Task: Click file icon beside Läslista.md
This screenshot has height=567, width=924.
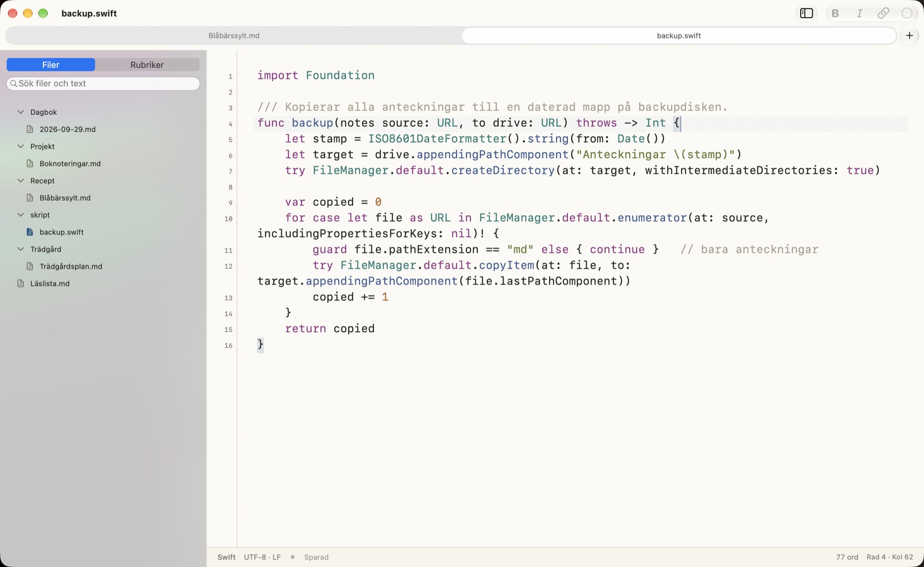Action: pyautogui.click(x=21, y=283)
